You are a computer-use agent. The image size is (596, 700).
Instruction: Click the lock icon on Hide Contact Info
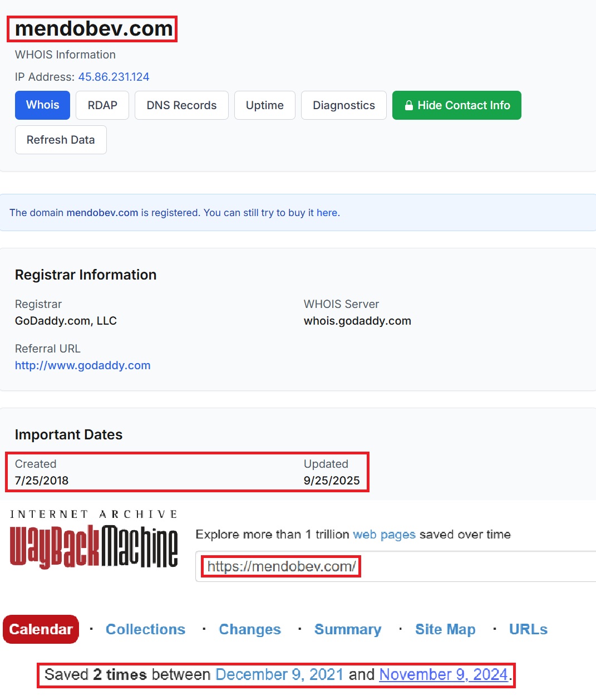tap(408, 105)
